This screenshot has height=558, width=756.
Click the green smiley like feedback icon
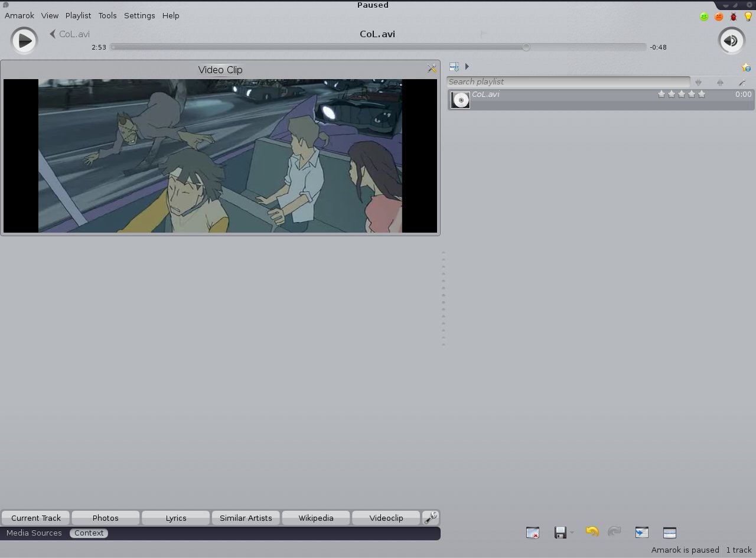[x=704, y=17]
